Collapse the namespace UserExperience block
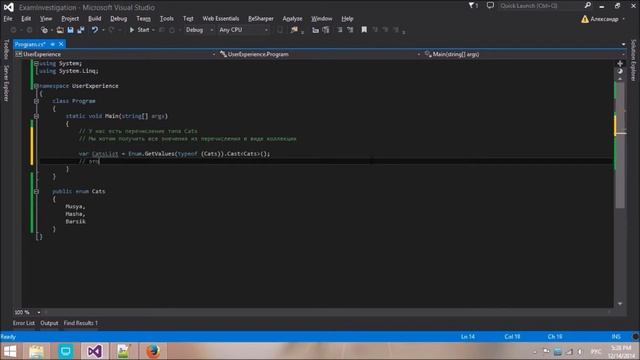 [36, 86]
